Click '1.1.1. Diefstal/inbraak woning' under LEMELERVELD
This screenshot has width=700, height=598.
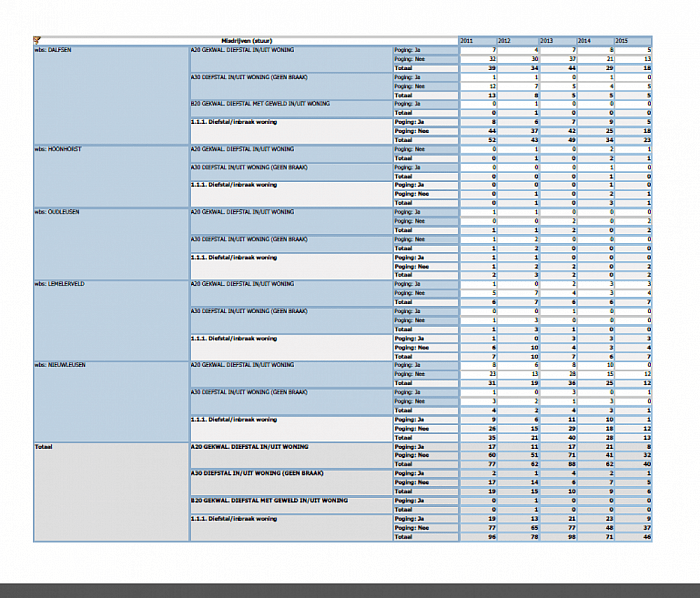pos(233,338)
